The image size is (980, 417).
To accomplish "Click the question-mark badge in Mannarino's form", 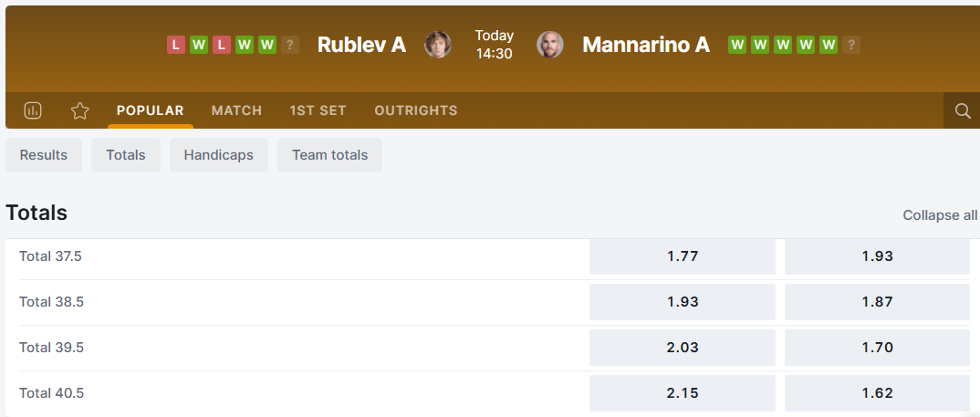I will [851, 45].
